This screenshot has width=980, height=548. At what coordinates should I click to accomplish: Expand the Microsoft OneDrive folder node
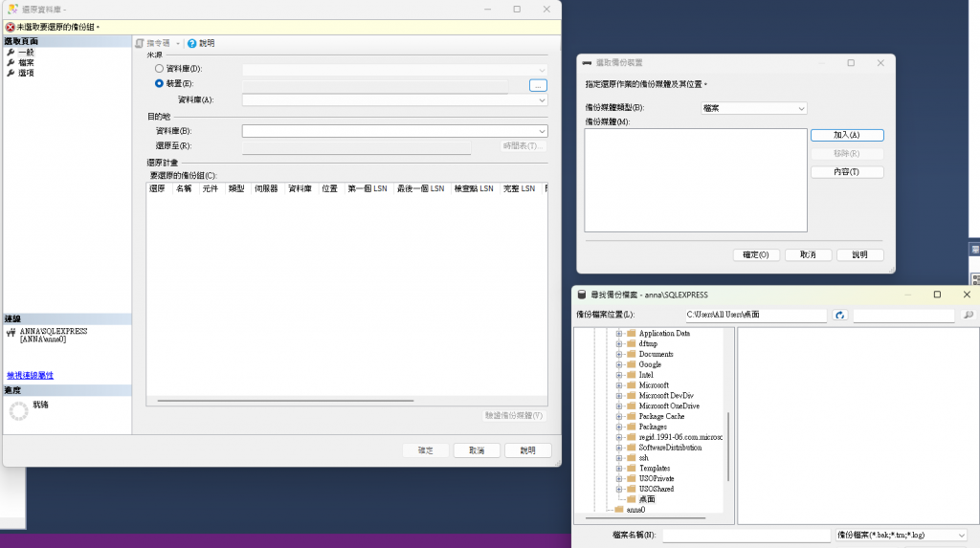point(619,406)
